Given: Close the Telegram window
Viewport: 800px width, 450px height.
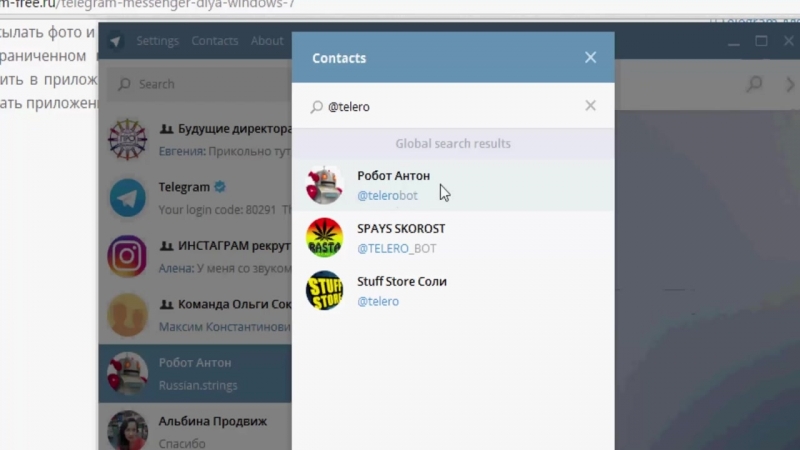Looking at the screenshot, I should click(789, 41).
